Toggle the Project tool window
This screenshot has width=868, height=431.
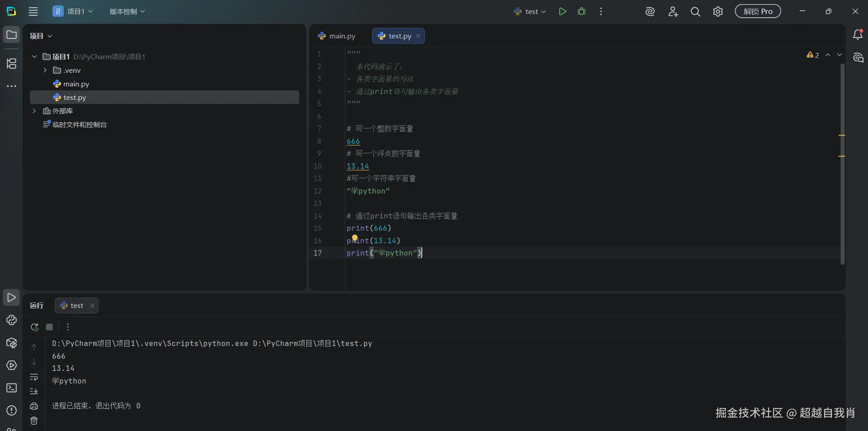[x=11, y=35]
